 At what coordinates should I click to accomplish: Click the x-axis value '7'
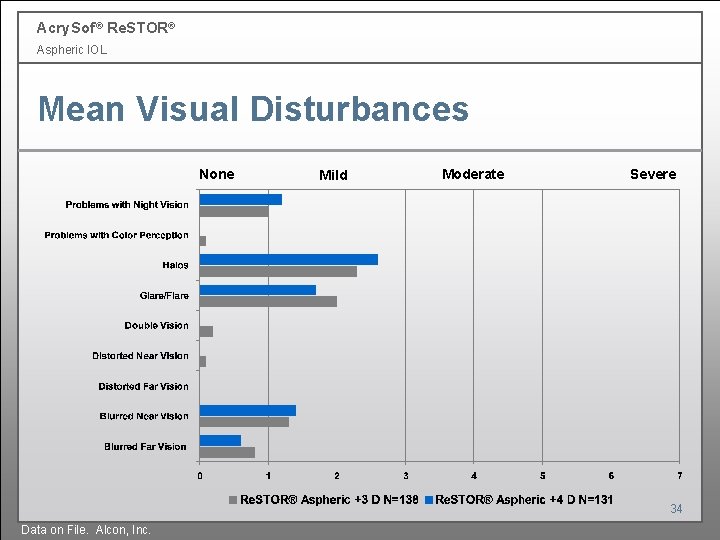(680, 476)
